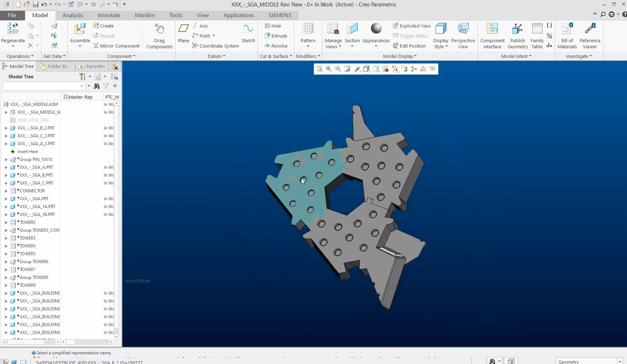
Task: Expand TOWER2 tree node
Action: (6, 222)
